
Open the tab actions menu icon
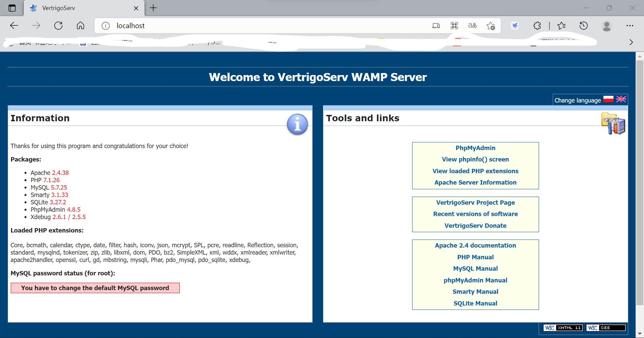[12, 8]
